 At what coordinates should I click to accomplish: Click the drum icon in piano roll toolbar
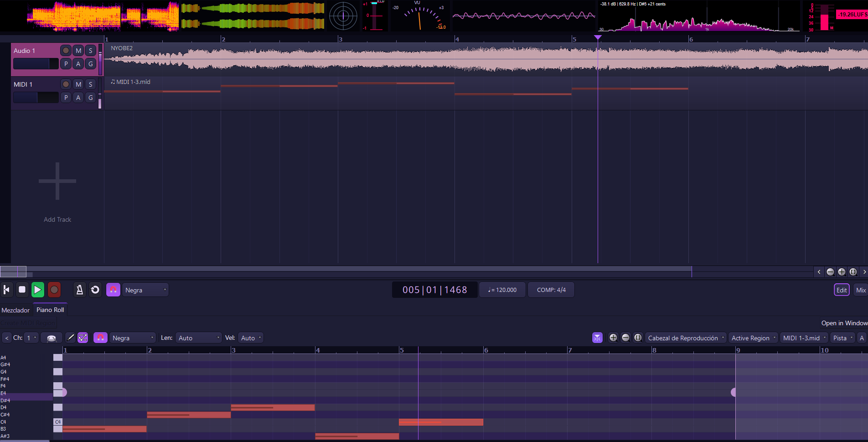coord(52,338)
